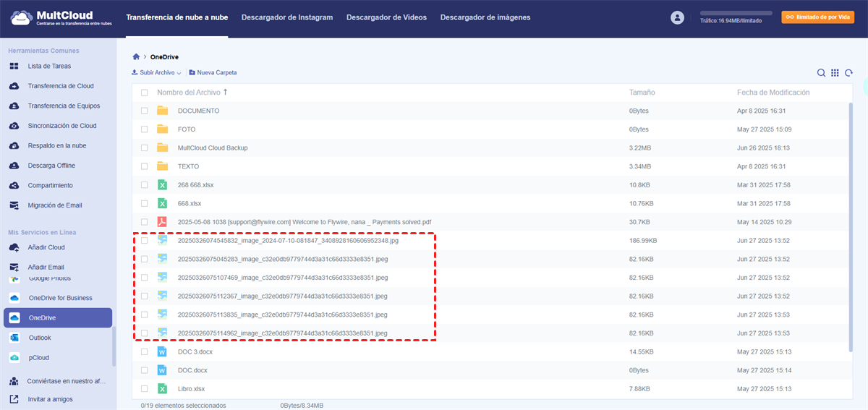Click the DOCUMENTO folder icon
This screenshot has width=868, height=410.
163,111
